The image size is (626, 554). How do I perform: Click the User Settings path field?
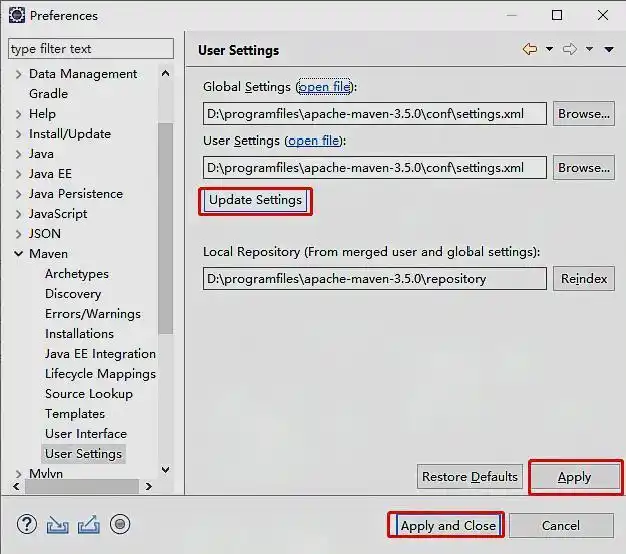click(374, 168)
